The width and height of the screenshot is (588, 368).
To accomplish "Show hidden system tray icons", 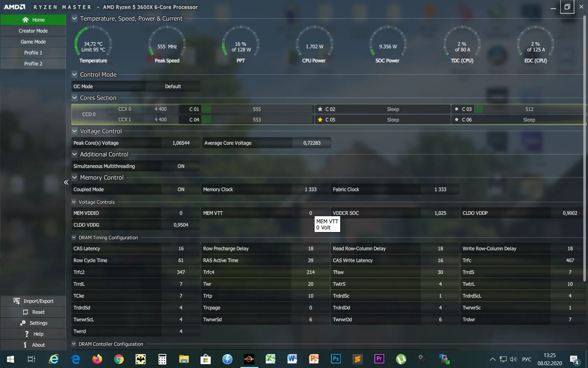I will tap(492, 359).
